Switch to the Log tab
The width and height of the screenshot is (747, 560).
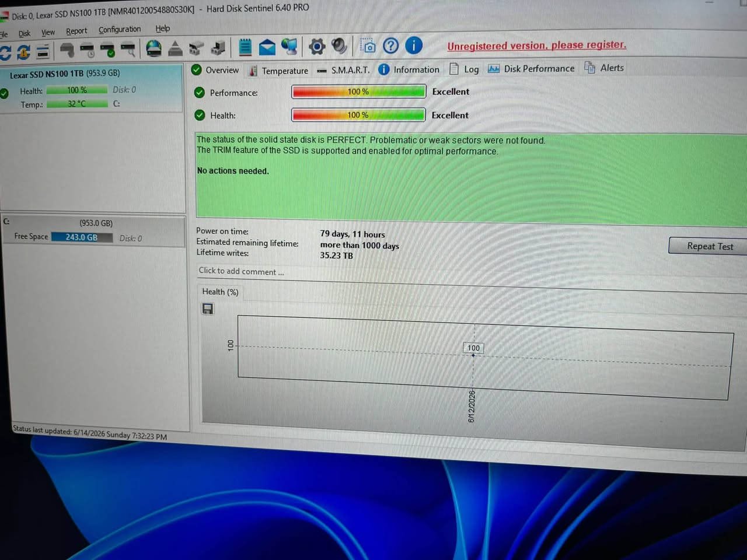[x=465, y=69]
